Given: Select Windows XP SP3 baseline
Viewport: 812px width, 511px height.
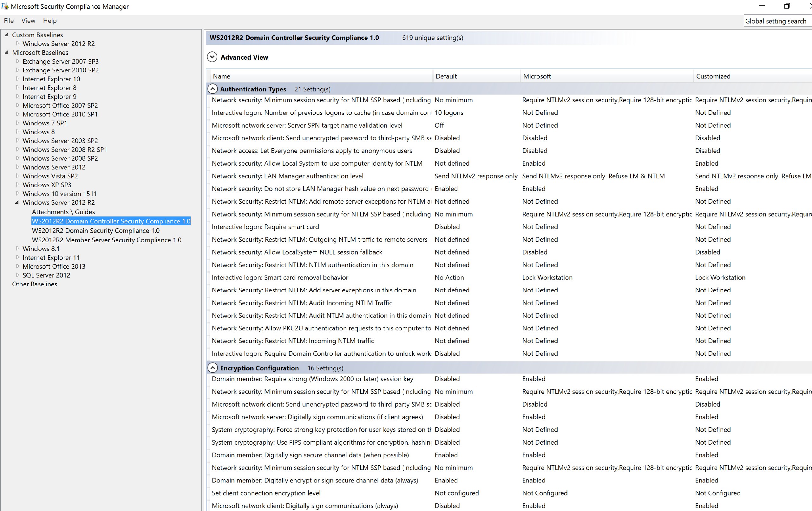Looking at the screenshot, I should [x=47, y=185].
